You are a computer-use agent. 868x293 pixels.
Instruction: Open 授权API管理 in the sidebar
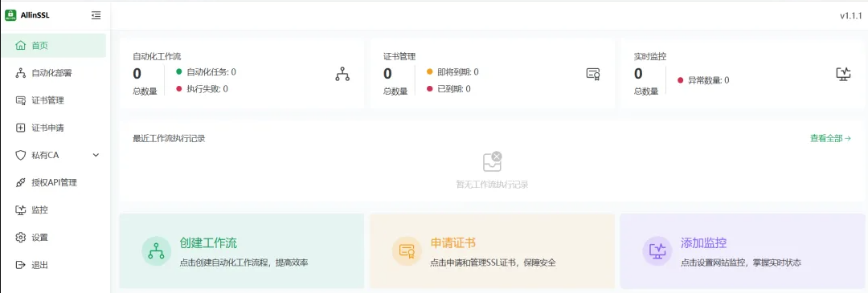click(x=54, y=182)
